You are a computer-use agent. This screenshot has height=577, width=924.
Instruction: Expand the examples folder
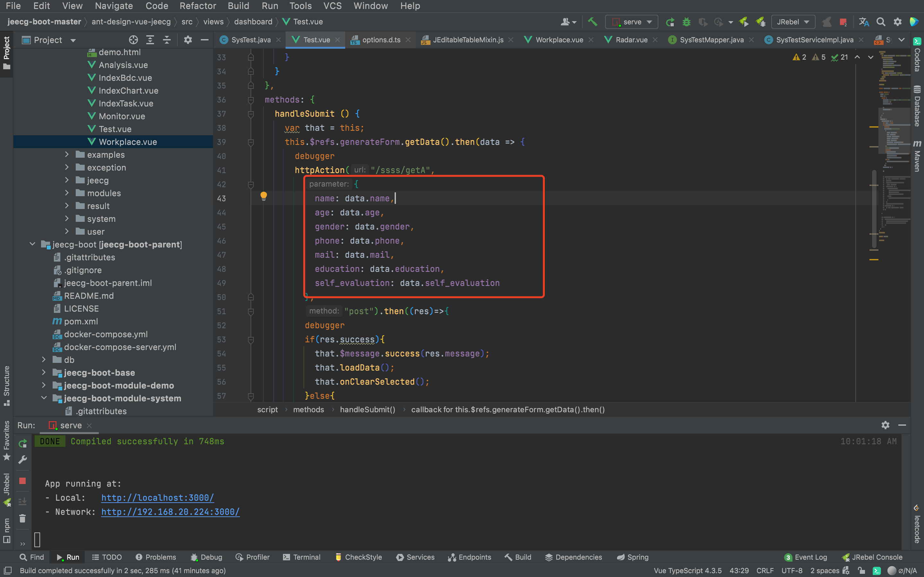67,155
